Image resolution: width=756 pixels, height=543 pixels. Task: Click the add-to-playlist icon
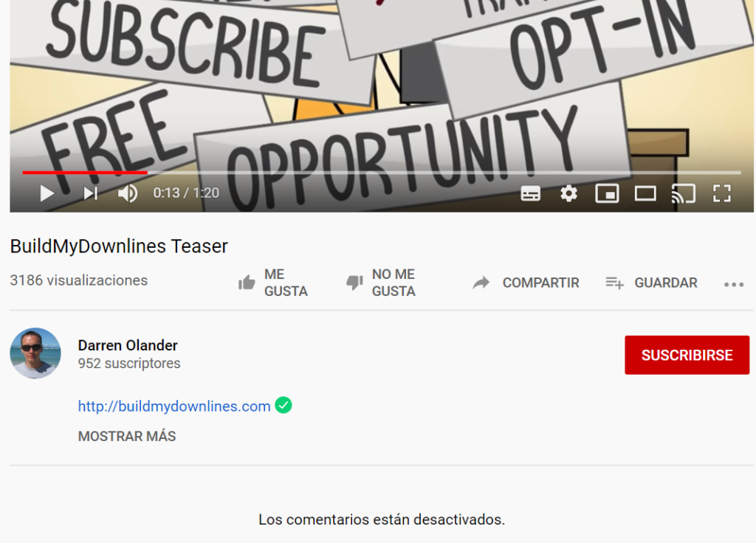(615, 283)
